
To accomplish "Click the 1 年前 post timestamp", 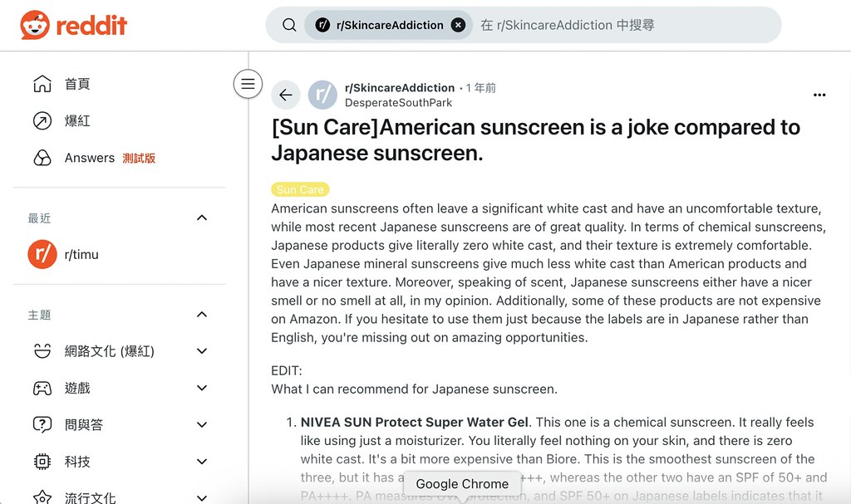I will click(481, 88).
